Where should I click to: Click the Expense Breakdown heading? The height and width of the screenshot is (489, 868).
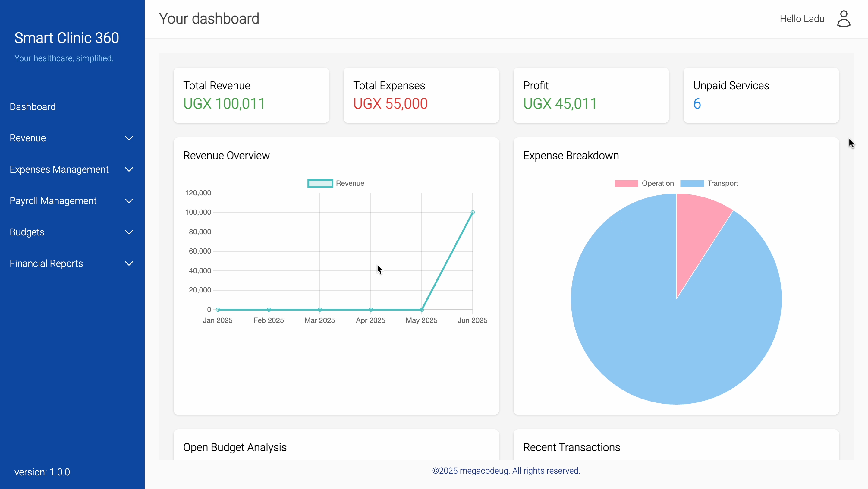571,156
